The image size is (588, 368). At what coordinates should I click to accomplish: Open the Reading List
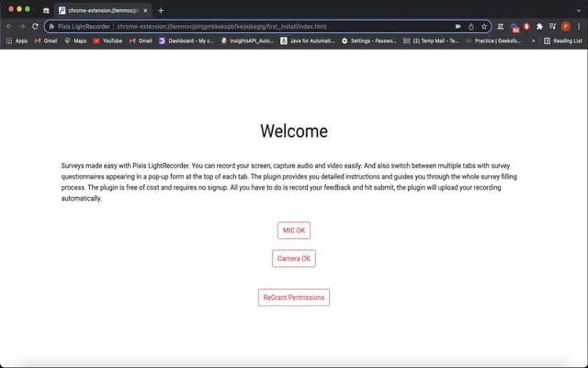coord(566,41)
